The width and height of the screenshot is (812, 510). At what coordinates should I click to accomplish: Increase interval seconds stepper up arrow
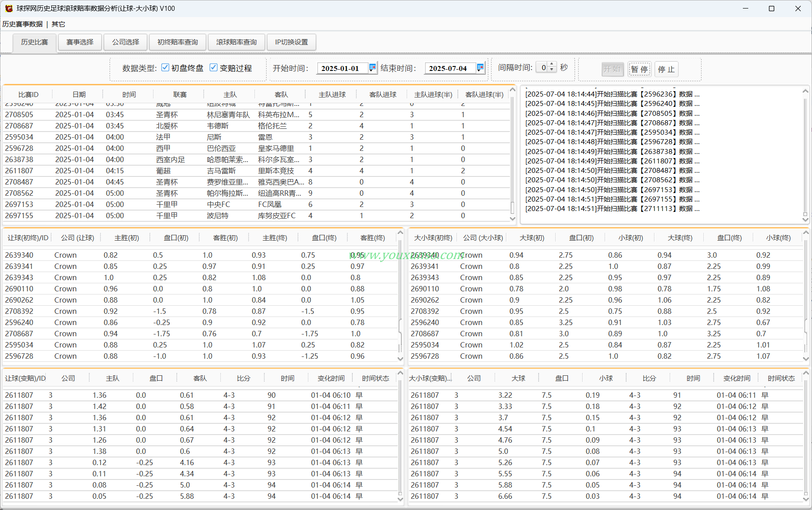[x=552, y=65]
